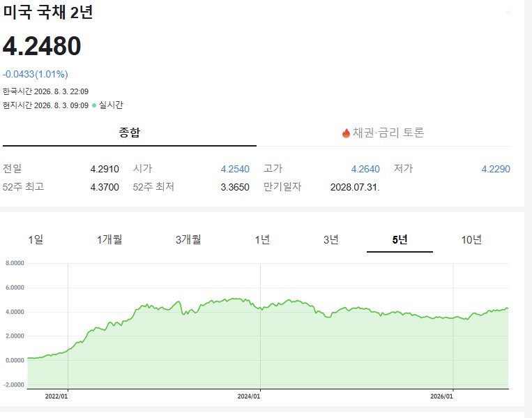Image resolution: width=532 pixels, height=418 pixels.
Task: Click the 저가 value 4.2290
Action: pos(496,169)
